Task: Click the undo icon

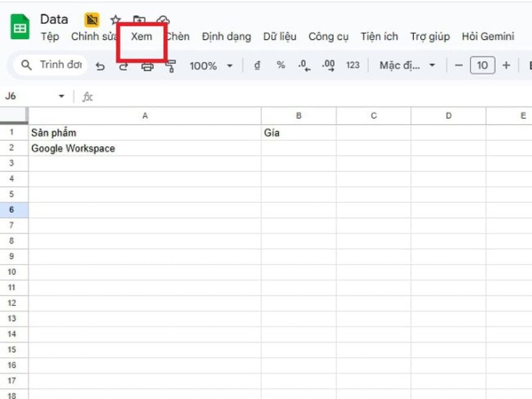Action: pyautogui.click(x=101, y=65)
